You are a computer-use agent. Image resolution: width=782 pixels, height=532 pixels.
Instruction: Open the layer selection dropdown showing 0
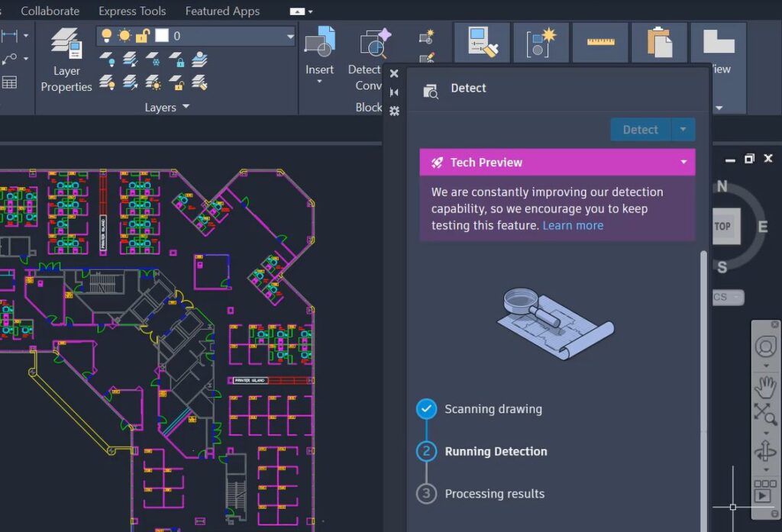coord(289,35)
